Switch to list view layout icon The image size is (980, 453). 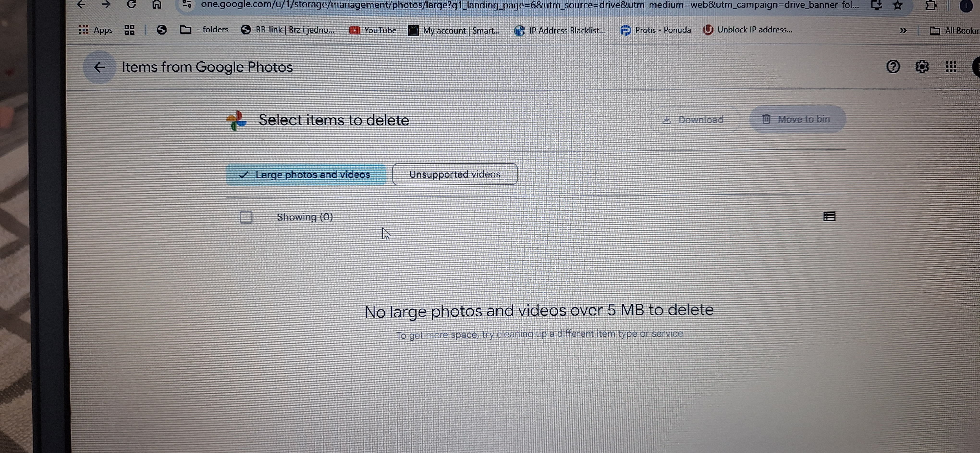click(x=829, y=216)
